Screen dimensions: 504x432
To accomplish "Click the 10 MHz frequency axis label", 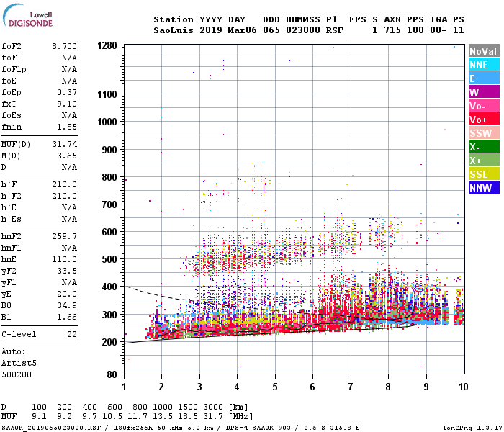I will [x=463, y=387].
